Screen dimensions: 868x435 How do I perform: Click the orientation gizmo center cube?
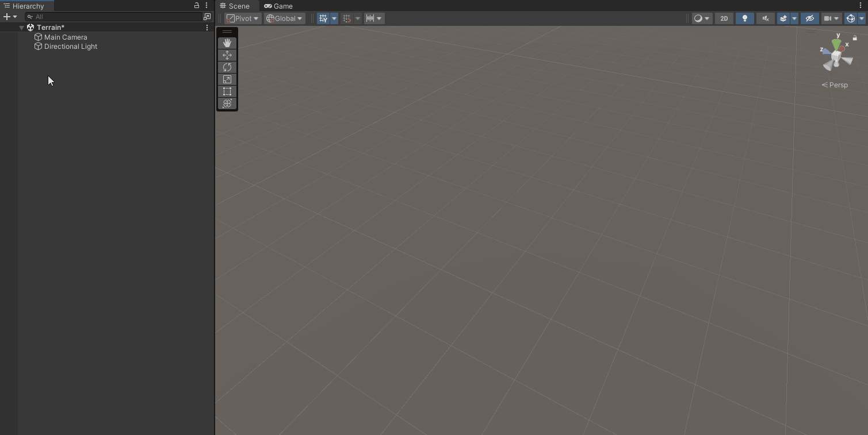point(836,56)
